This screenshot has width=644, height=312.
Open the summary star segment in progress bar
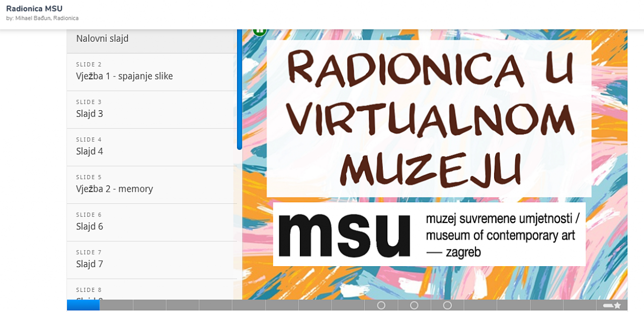click(612, 305)
